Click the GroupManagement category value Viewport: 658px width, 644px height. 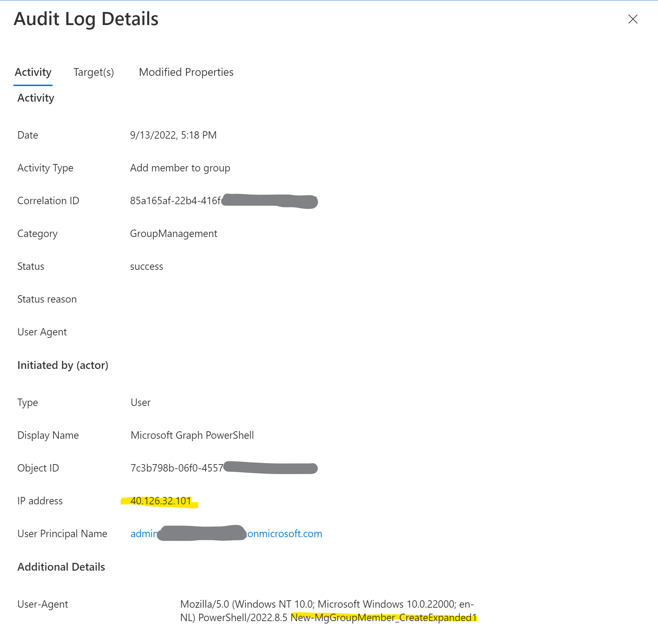click(x=173, y=233)
